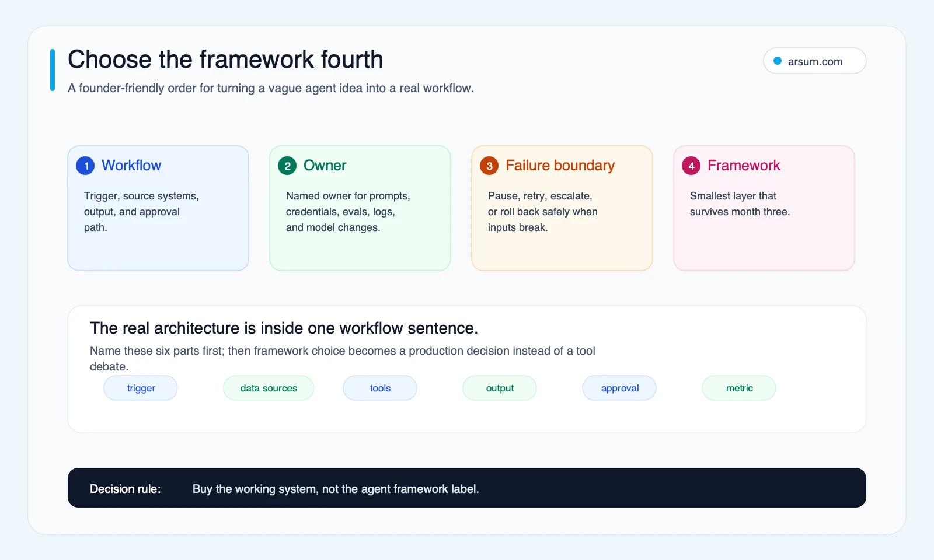
Task: Click 'Trigger, source systems, output' description
Action: pyautogui.click(x=141, y=212)
